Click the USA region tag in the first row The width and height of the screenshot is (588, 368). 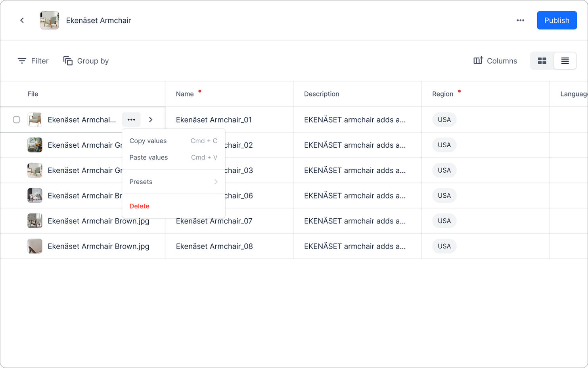pos(444,119)
